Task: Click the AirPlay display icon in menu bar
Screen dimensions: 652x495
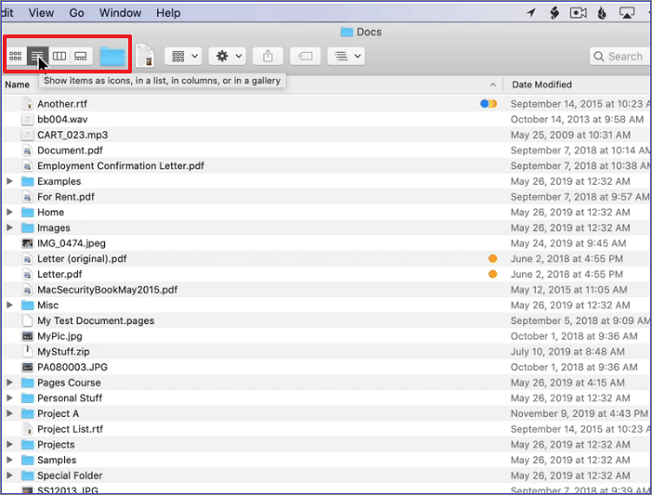Action: 627,13
